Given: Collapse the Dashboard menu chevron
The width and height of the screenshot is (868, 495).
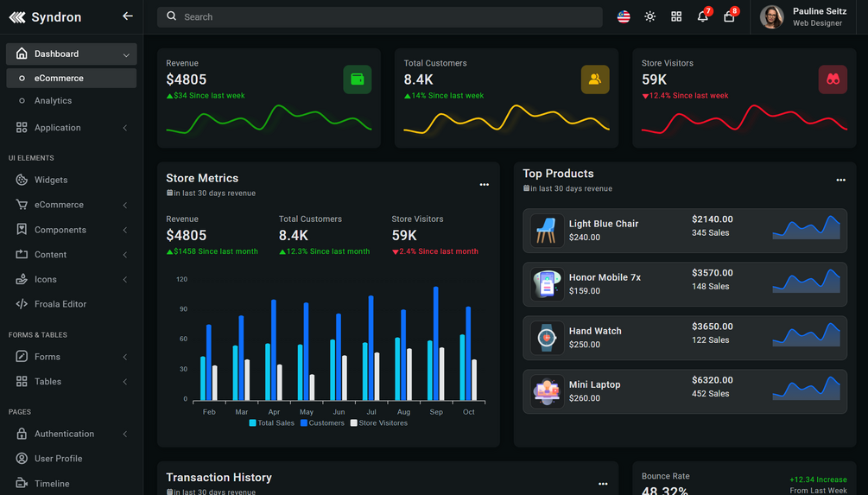Looking at the screenshot, I should click(126, 54).
